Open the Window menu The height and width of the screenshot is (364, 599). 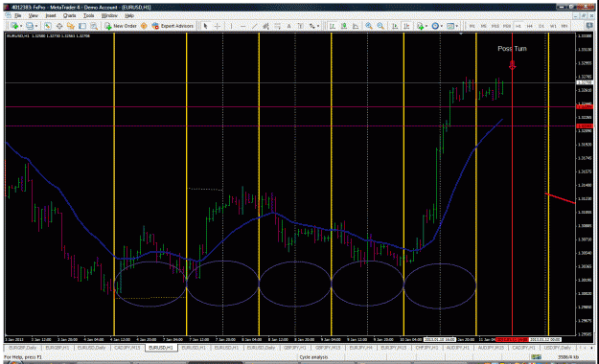pyautogui.click(x=109, y=15)
